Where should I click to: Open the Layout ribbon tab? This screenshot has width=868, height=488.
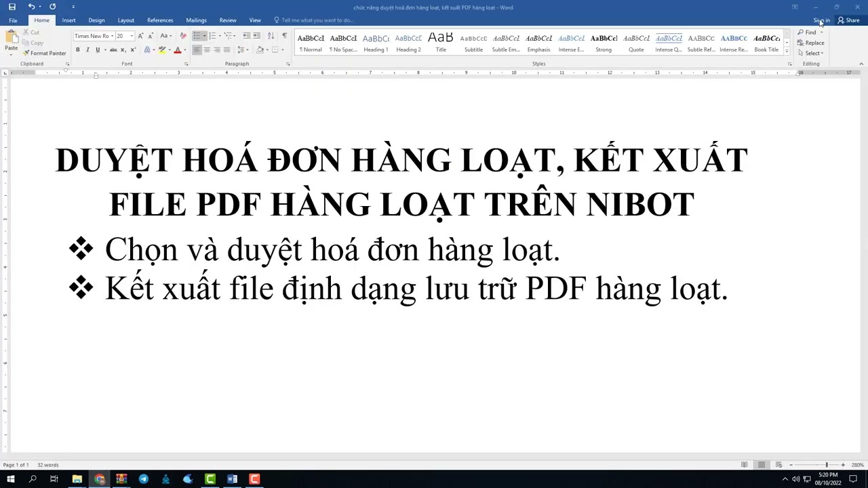click(126, 20)
